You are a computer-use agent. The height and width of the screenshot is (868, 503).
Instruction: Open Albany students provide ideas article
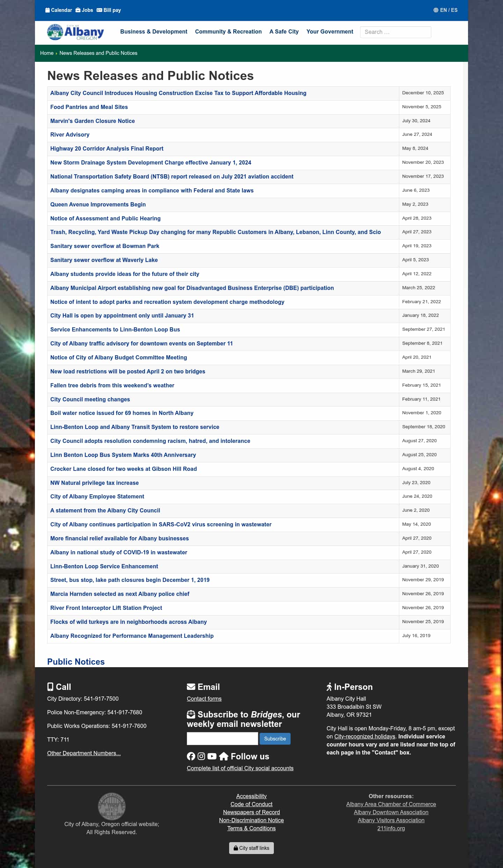point(125,274)
